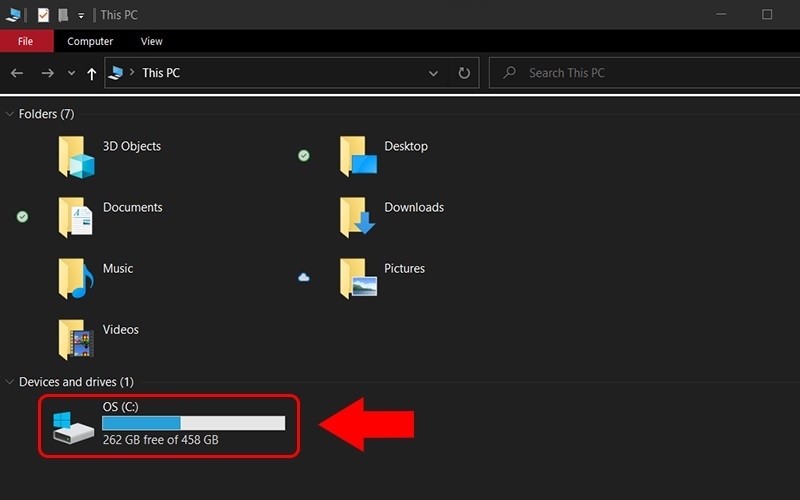Go up one level with up arrow
The image size is (800, 500).
tap(92, 73)
